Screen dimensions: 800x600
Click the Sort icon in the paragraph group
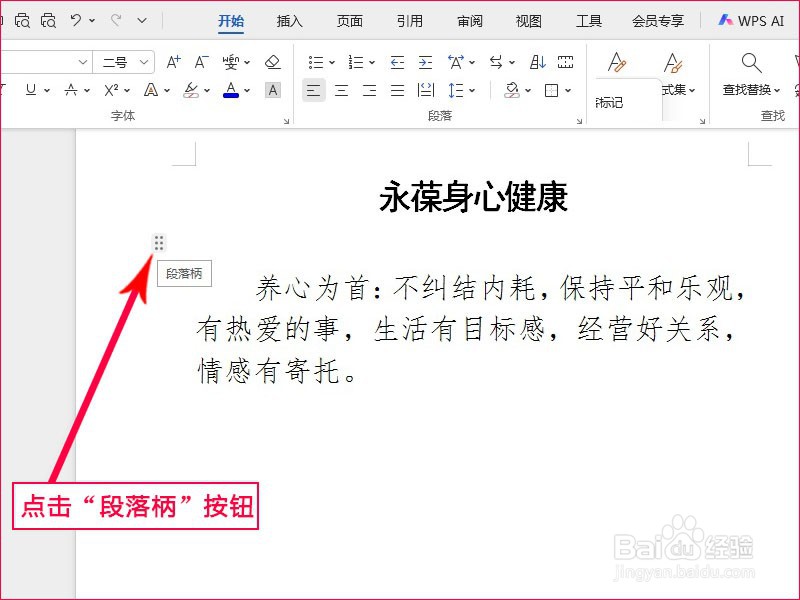click(538, 62)
